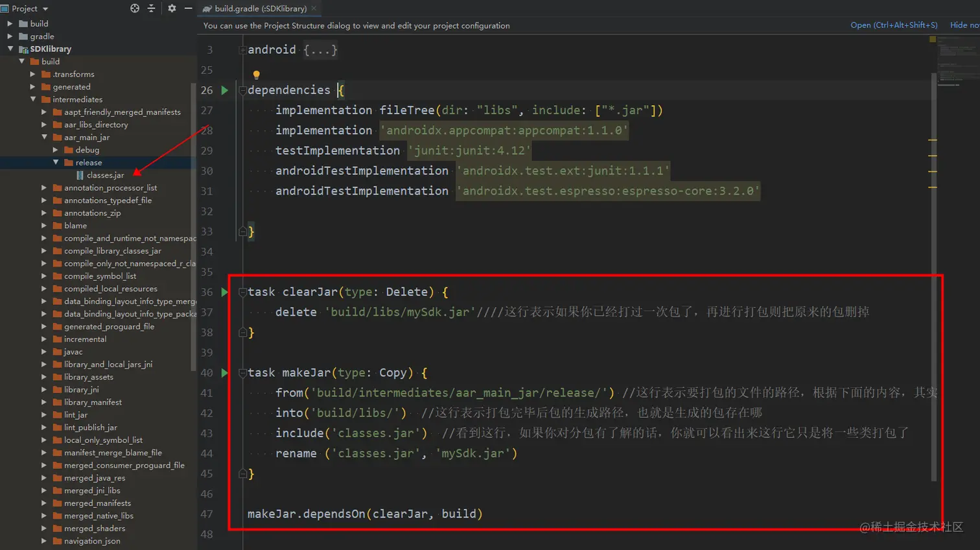This screenshot has height=550, width=980.
Task: Collapse the dependencies block with its fold marker
Action: 242,90
